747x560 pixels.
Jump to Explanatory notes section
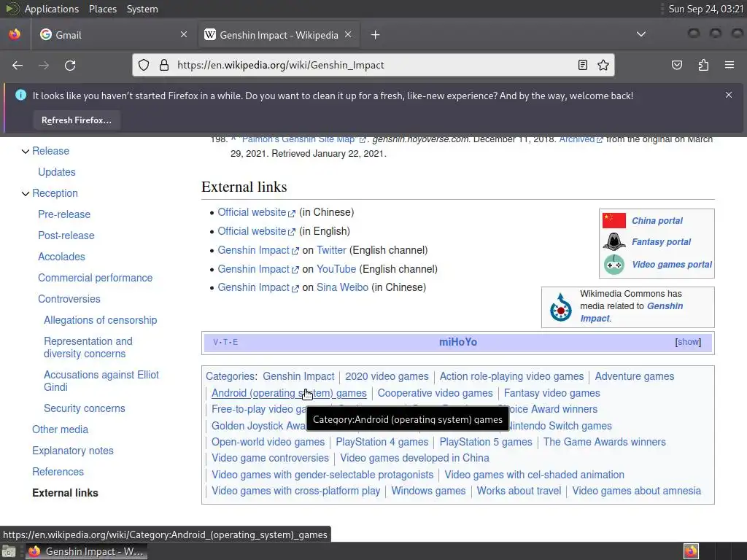point(73,451)
